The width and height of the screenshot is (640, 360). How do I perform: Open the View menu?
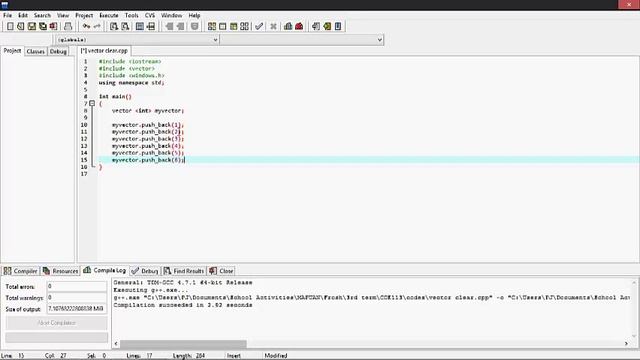point(63,15)
